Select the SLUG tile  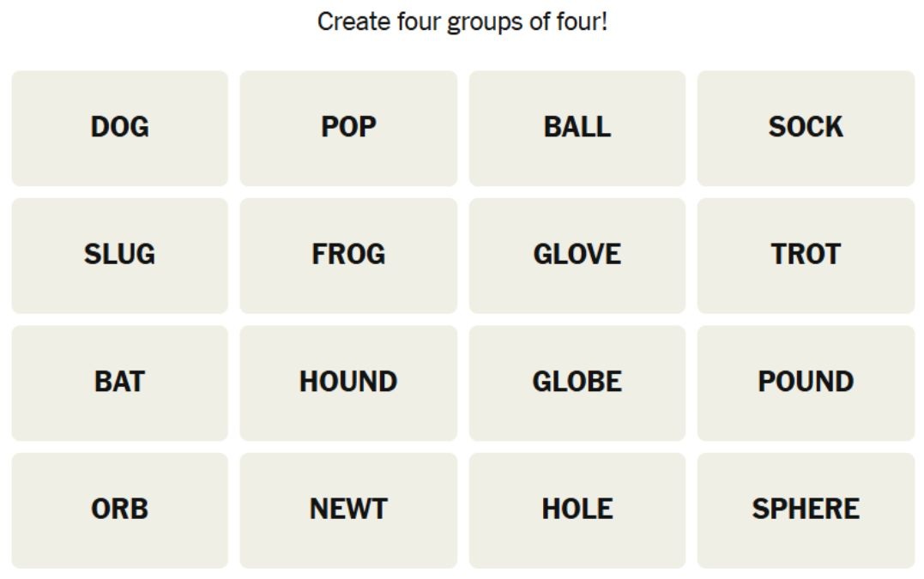[119, 255]
